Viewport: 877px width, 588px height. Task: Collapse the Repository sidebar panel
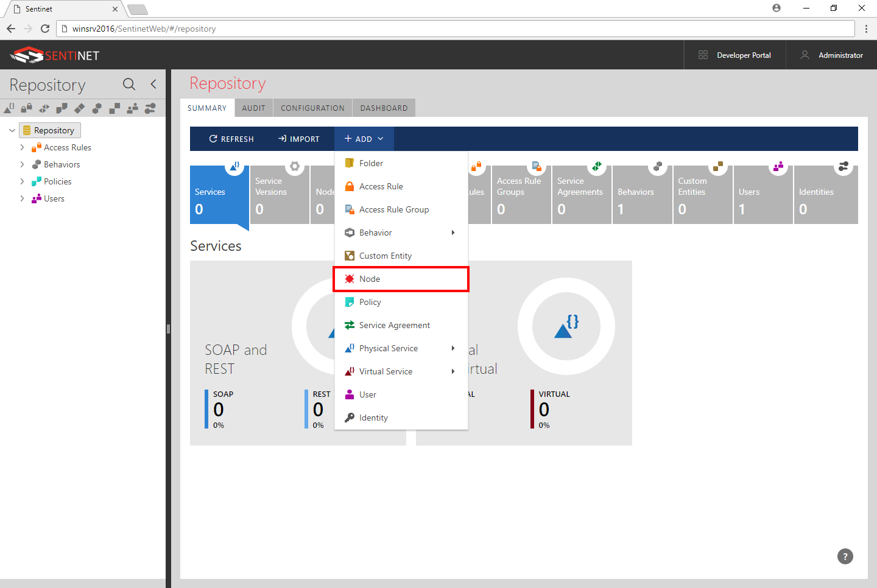(x=153, y=84)
